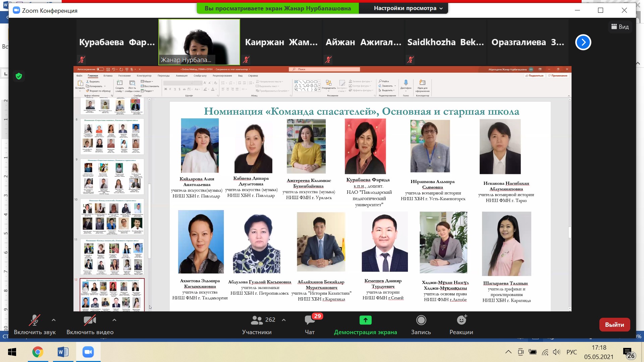Switch to the Вставка tab

coord(108,76)
